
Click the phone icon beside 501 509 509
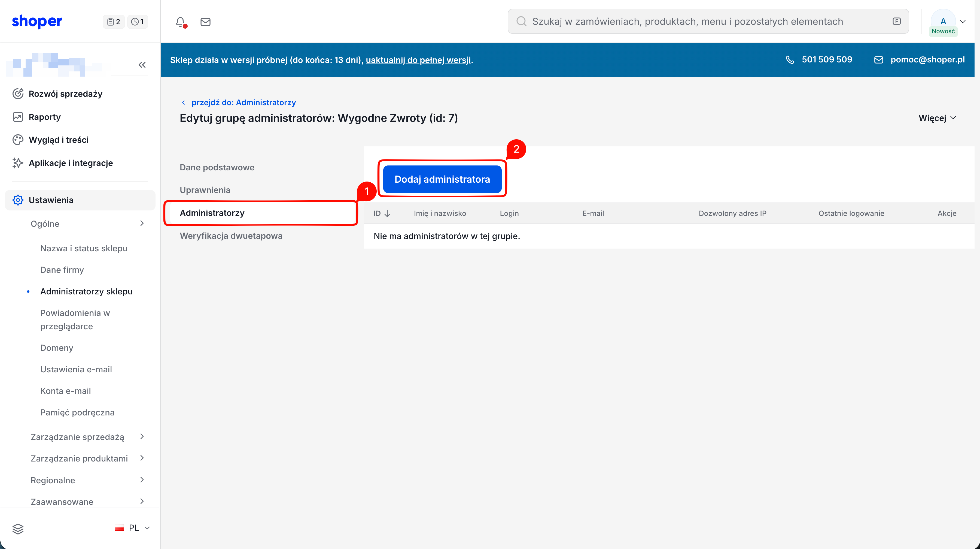tap(790, 60)
